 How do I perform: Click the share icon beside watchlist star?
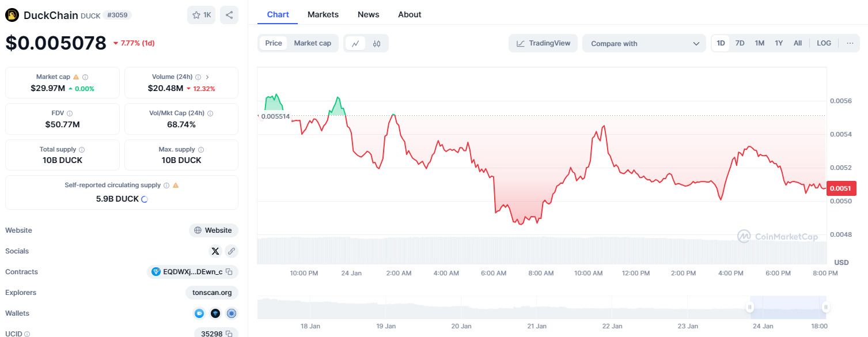coord(229,15)
